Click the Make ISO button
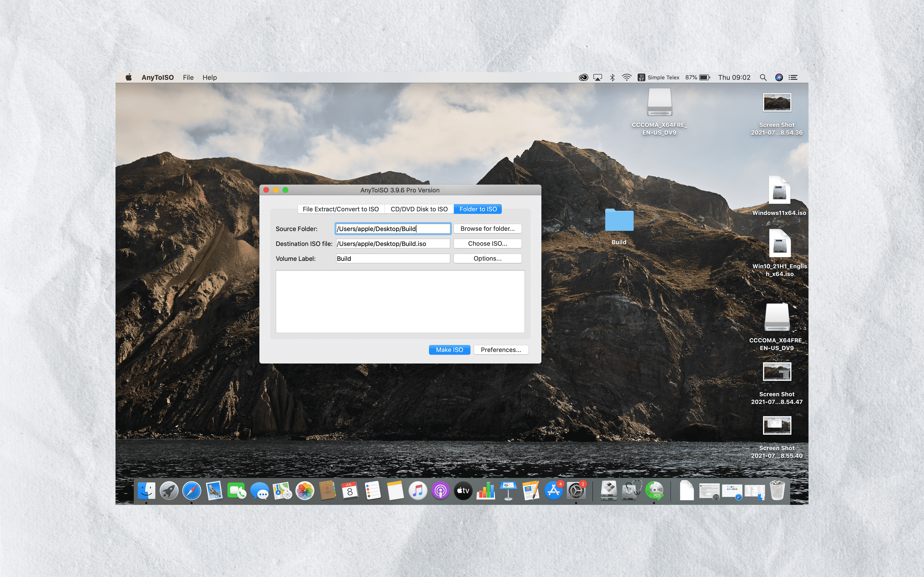 coord(449,349)
